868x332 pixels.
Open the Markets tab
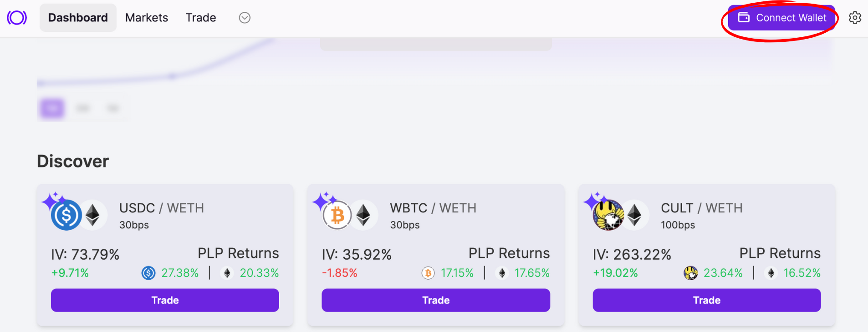click(147, 18)
